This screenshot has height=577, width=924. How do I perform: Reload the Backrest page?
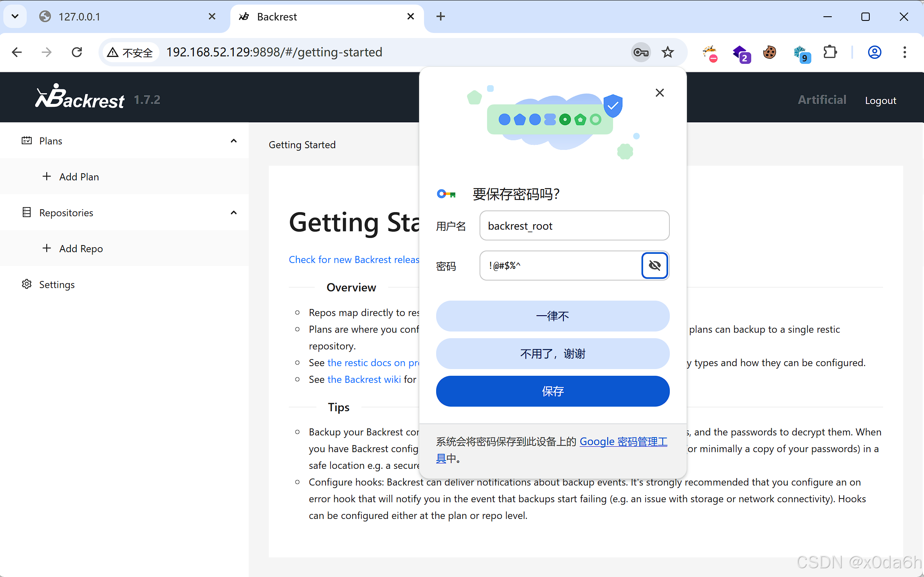77,52
